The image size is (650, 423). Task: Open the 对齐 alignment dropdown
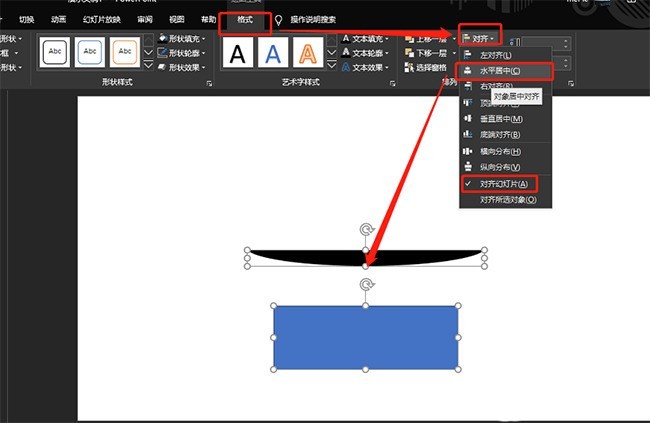click(x=480, y=38)
